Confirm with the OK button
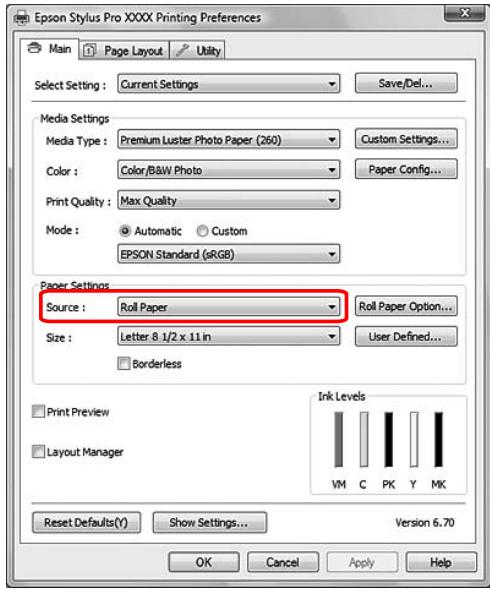 tap(204, 562)
